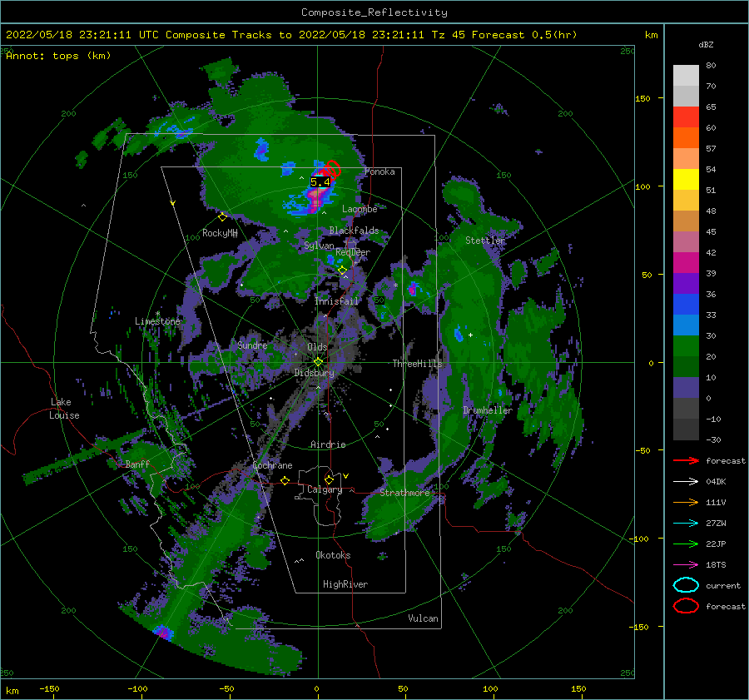Click the magenta echo west of Stettler
Viewport: 749px width, 700px height.
coord(413,288)
